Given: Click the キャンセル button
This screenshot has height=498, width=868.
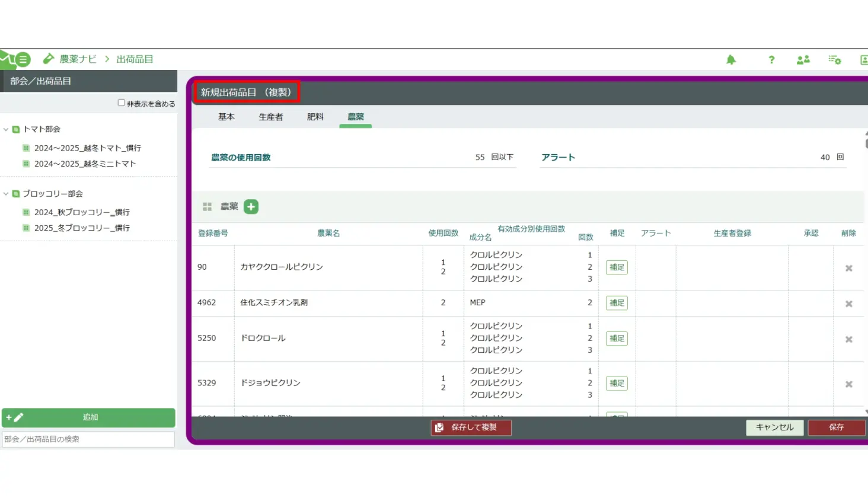Looking at the screenshot, I should 774,427.
